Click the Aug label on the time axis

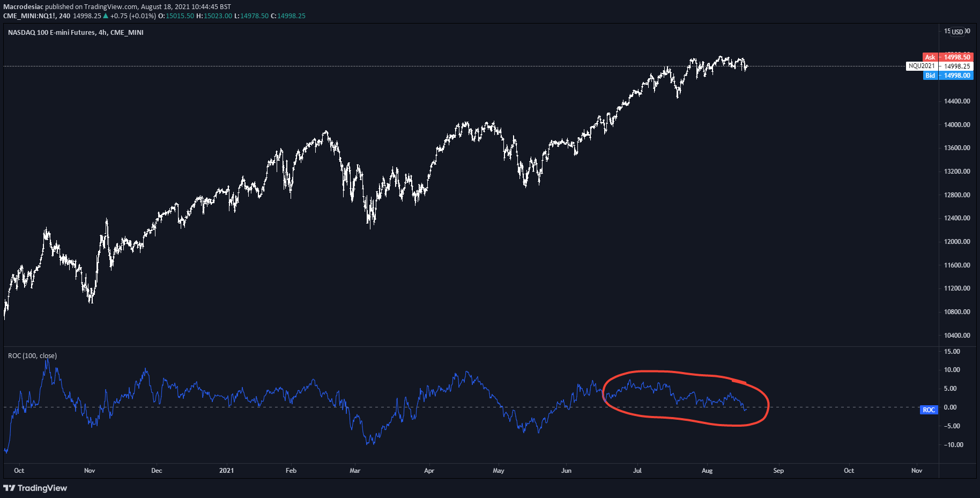pos(707,470)
